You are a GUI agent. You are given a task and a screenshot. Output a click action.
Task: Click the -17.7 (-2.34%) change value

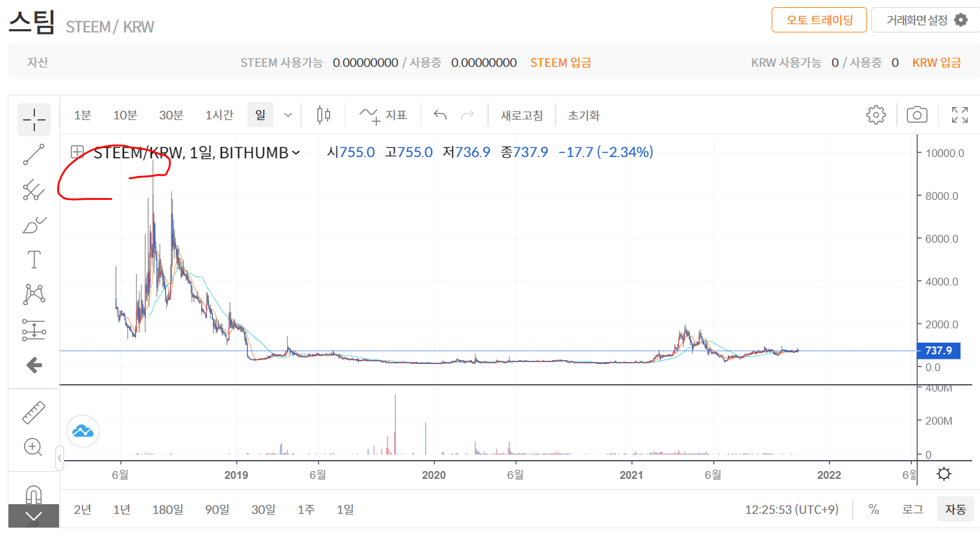[x=606, y=152]
